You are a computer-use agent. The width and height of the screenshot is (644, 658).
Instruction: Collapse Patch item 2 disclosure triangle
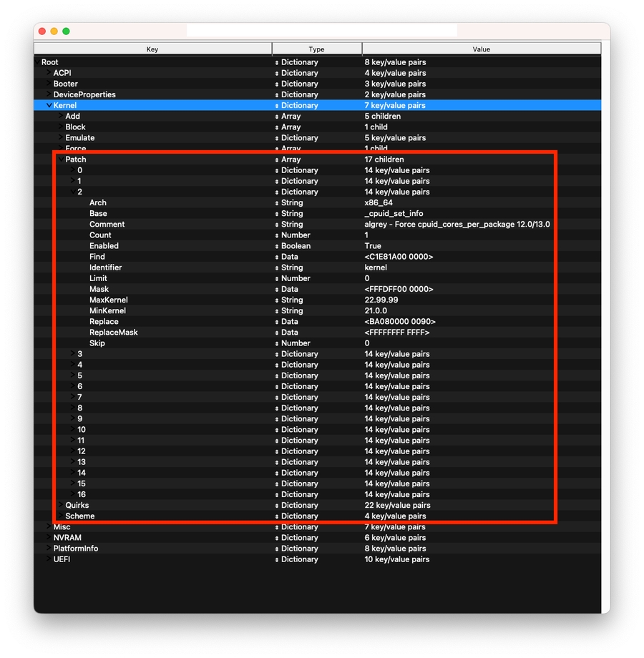pyautogui.click(x=72, y=192)
